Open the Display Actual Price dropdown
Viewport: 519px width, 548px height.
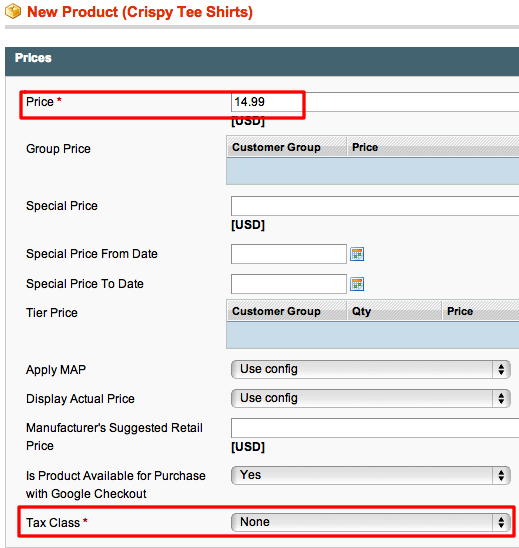(x=371, y=398)
